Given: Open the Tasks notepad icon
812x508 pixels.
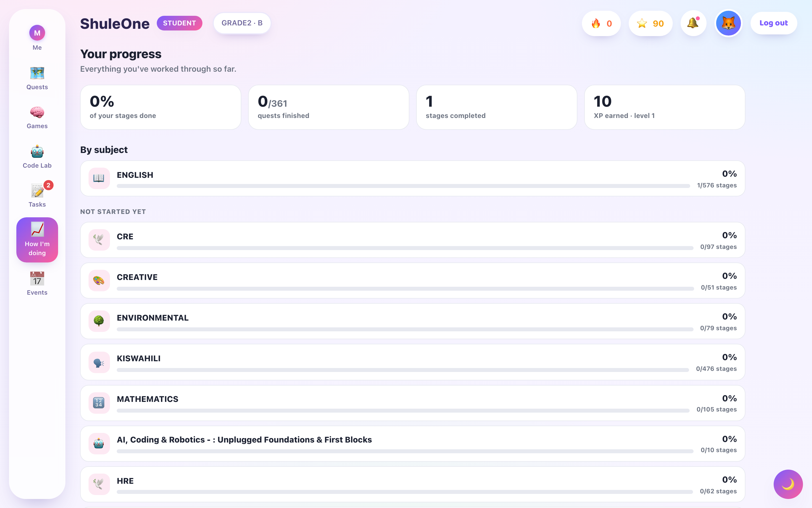Looking at the screenshot, I should click(37, 190).
